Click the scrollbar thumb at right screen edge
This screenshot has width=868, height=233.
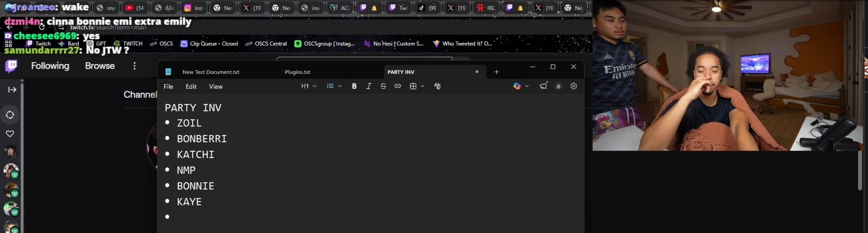coord(860,170)
